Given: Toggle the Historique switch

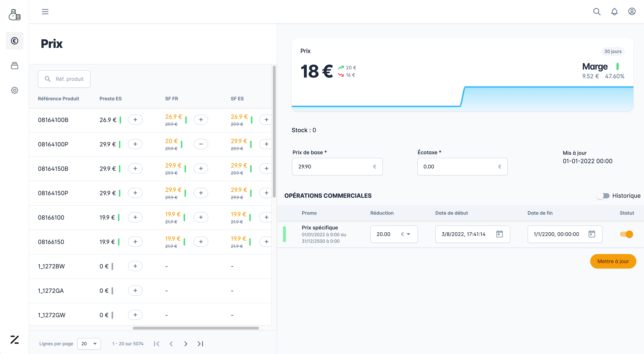Looking at the screenshot, I should (x=603, y=196).
